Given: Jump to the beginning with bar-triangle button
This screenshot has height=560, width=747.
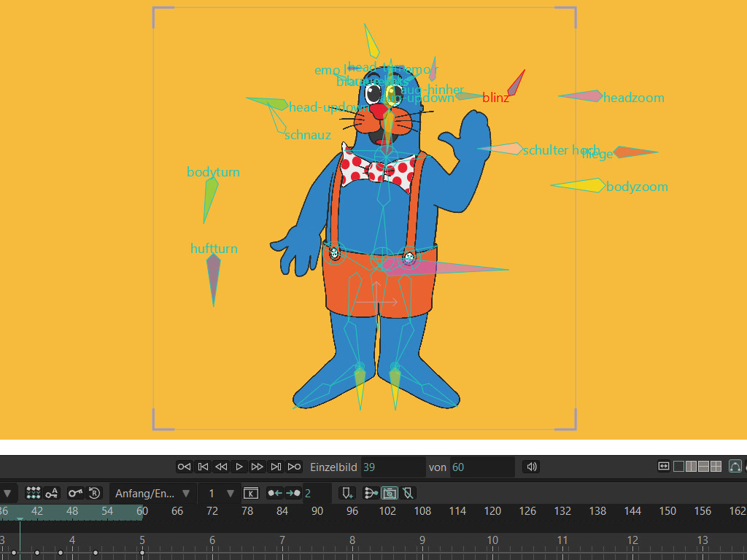Looking at the screenshot, I should click(203, 467).
